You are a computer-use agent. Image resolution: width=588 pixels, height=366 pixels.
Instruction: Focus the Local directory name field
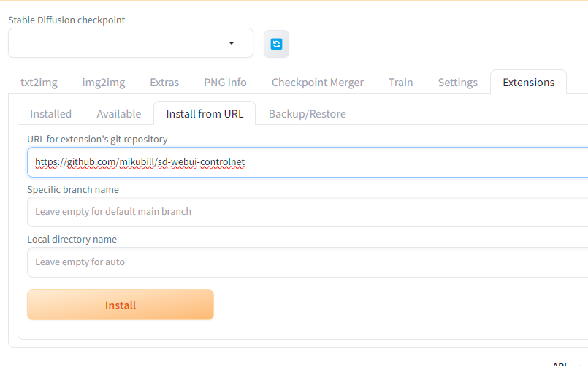[308, 262]
